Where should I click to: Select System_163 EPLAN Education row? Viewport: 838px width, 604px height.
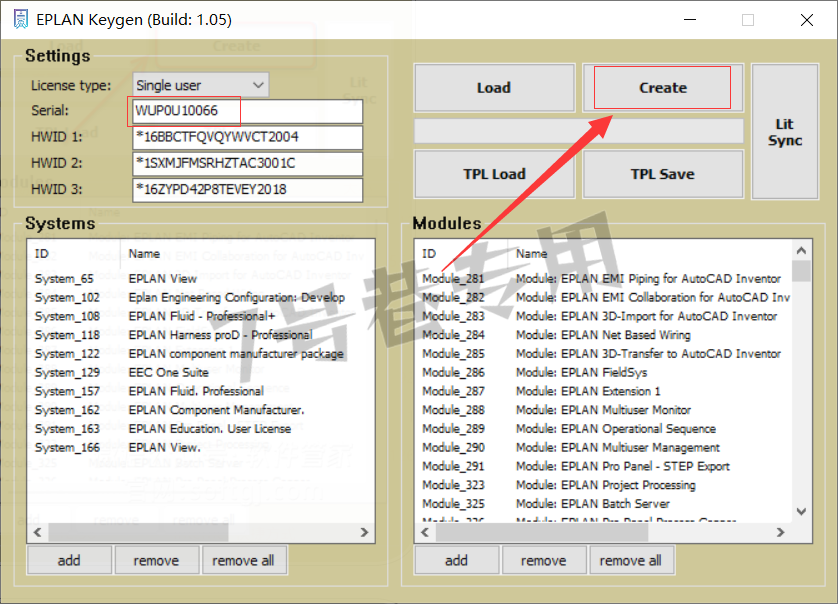tap(201, 428)
